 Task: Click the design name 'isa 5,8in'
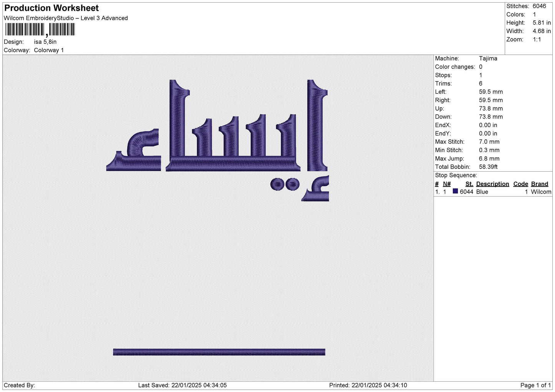[x=45, y=42]
